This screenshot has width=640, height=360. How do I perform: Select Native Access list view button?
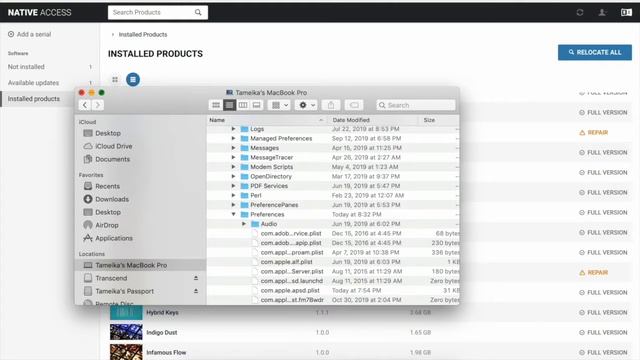[133, 79]
